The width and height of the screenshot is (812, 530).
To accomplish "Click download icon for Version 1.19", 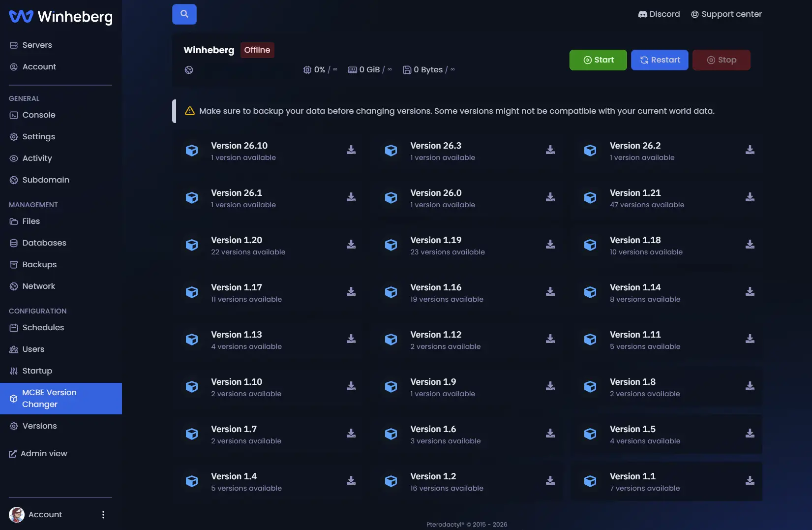I will point(550,245).
